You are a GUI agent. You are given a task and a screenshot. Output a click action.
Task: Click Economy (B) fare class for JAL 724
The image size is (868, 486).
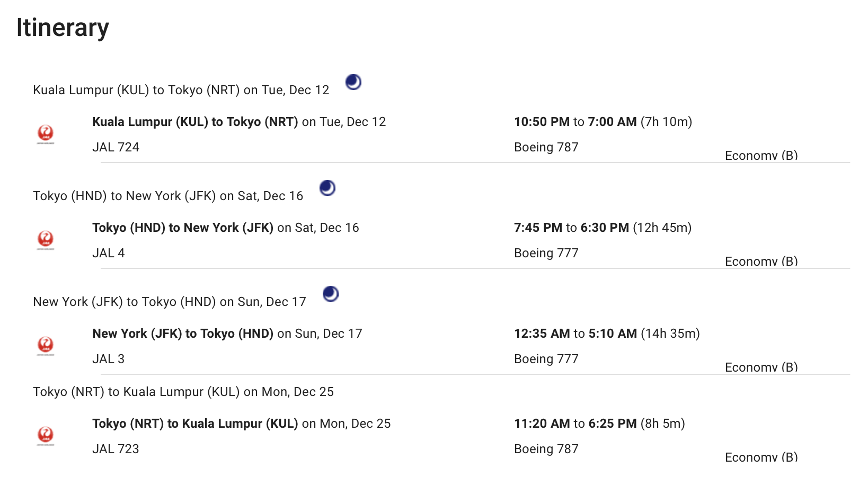(x=761, y=155)
